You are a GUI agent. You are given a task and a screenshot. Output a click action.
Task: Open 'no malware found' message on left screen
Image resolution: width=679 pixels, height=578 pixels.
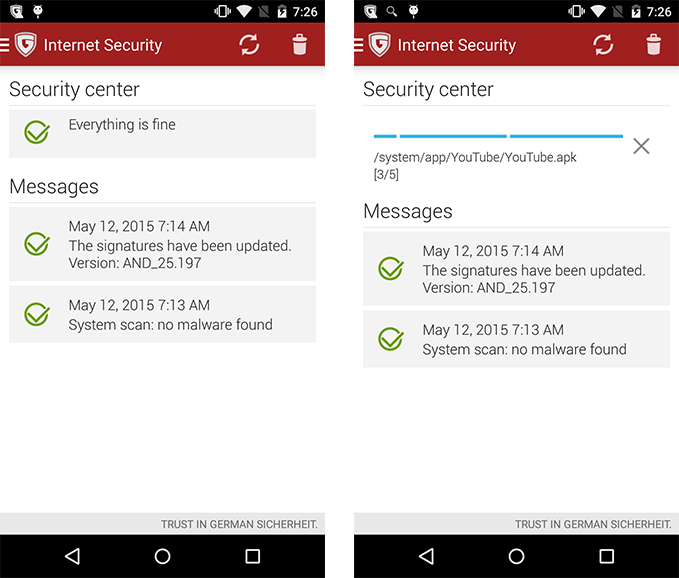[162, 314]
